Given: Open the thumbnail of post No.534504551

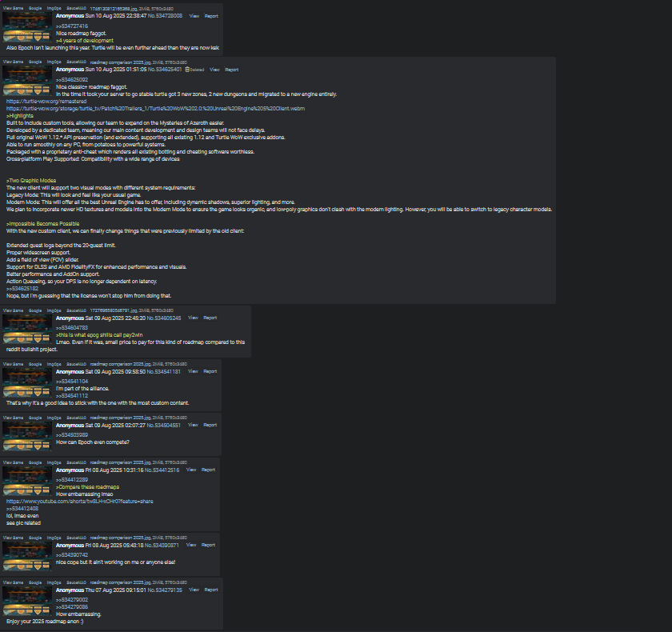Looking at the screenshot, I should 27,436.
